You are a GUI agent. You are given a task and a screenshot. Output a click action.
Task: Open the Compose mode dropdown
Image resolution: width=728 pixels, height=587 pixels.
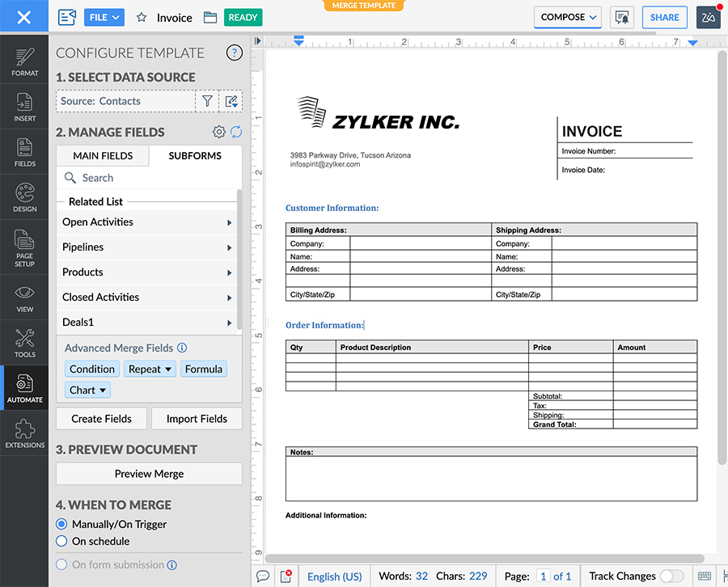coord(568,17)
